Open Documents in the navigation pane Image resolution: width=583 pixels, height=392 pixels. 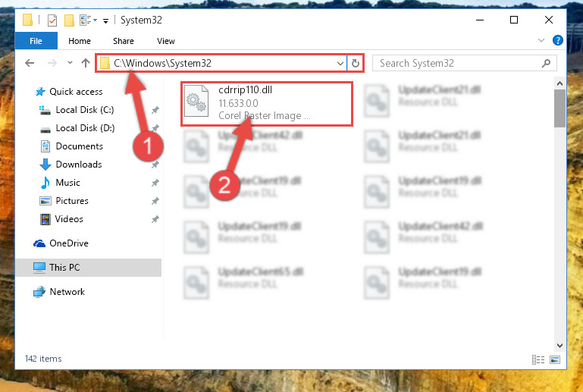click(79, 146)
